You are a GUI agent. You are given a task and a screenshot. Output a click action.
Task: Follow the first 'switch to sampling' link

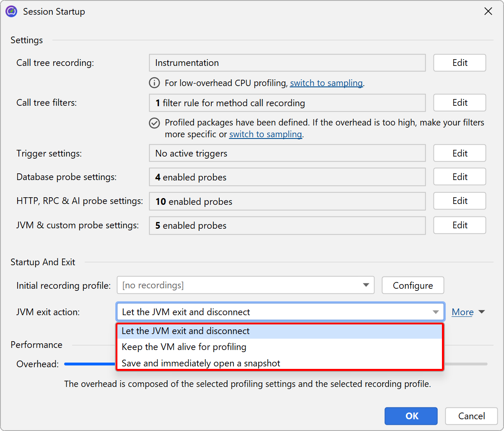326,83
